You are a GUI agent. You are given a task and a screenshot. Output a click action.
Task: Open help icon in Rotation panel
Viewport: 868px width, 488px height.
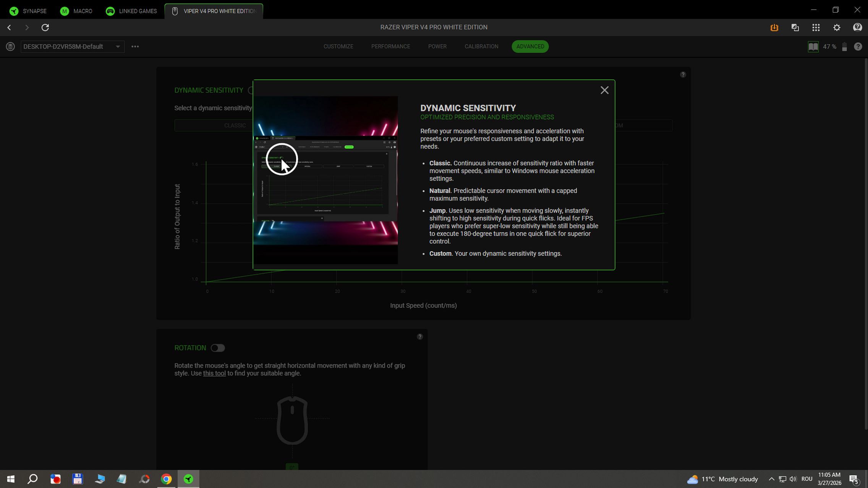pos(419,336)
